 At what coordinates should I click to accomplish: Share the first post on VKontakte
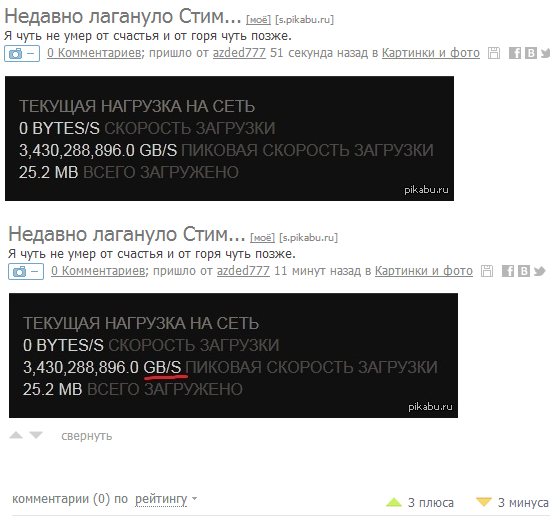tap(531, 53)
